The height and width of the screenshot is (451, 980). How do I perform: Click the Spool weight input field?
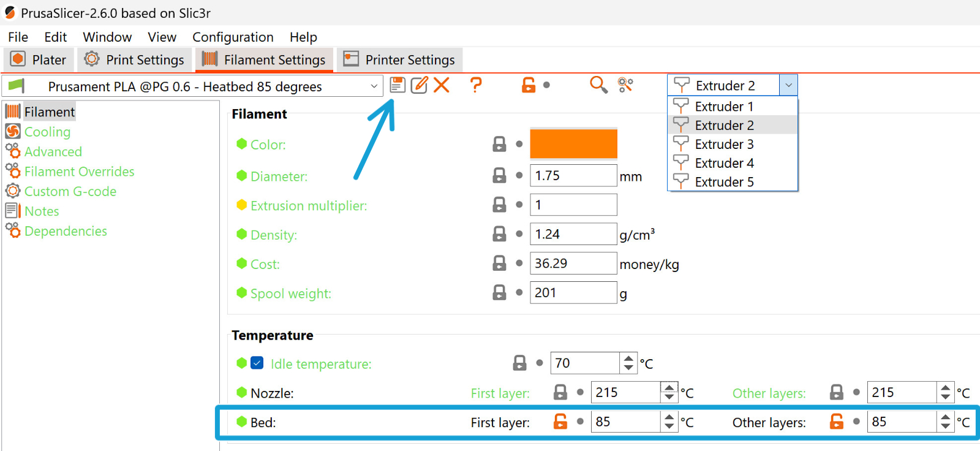click(573, 293)
